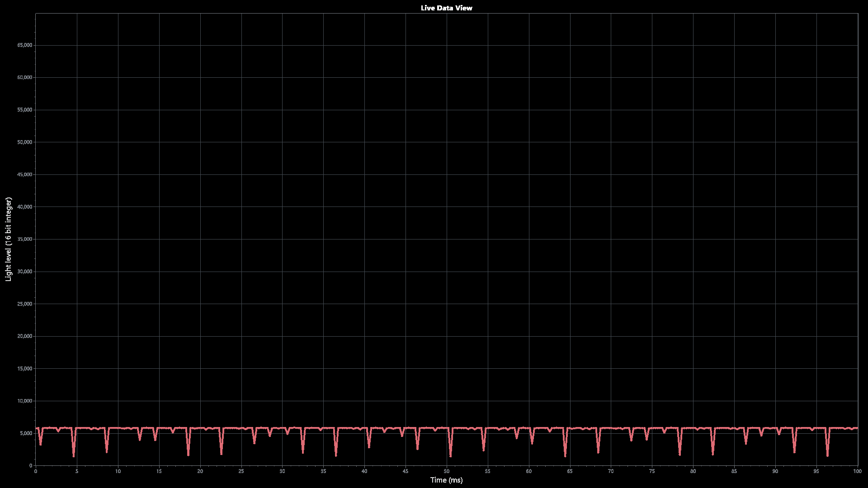Click the 25 x-axis tick label
The image size is (868, 488).
pos(241,471)
